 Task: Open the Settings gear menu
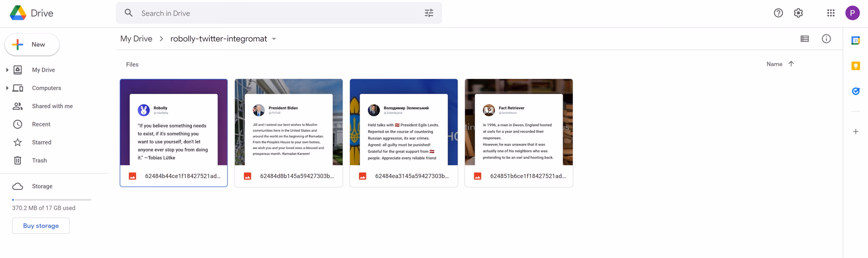click(x=798, y=13)
